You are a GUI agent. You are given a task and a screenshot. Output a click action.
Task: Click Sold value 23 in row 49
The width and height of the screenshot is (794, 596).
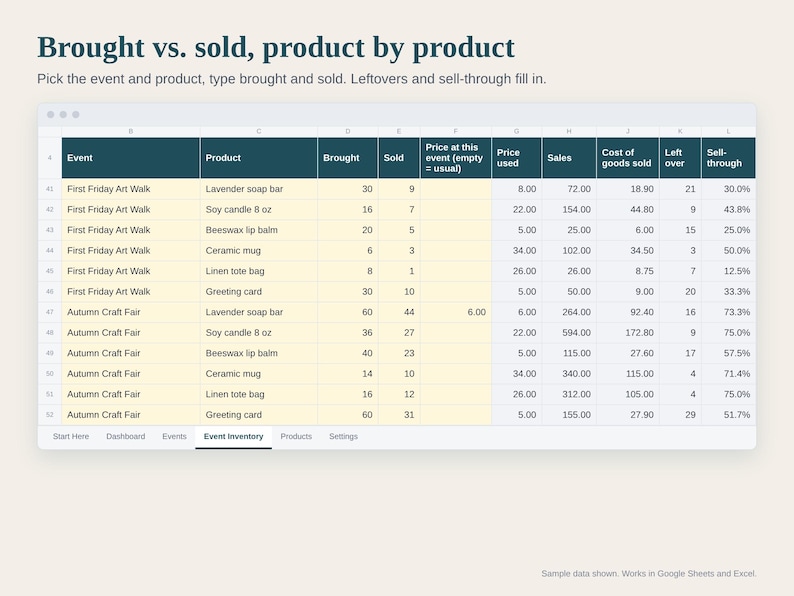coord(409,353)
